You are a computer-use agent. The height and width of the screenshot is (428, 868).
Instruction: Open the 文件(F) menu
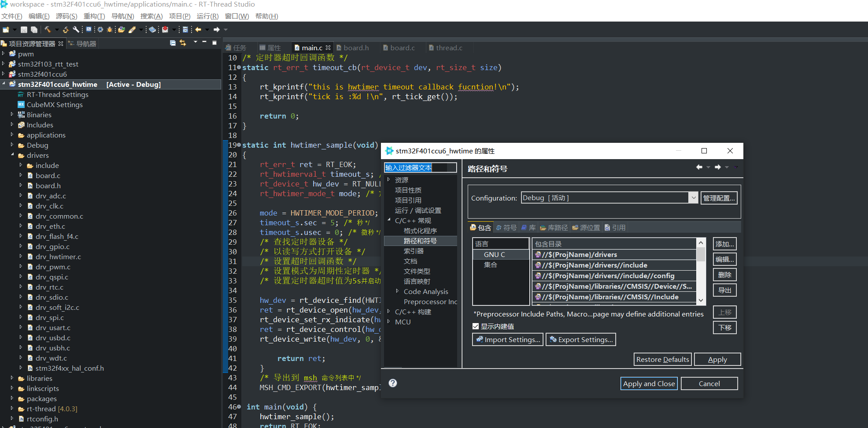click(12, 16)
